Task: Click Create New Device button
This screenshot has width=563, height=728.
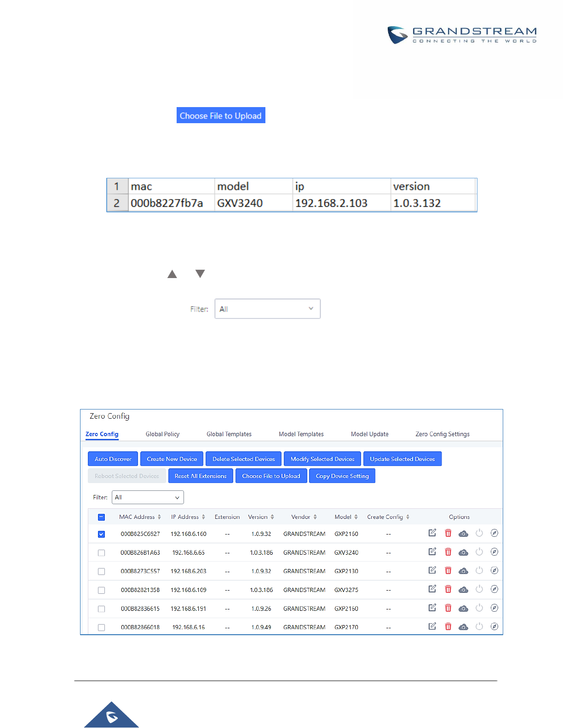Action: [172, 459]
